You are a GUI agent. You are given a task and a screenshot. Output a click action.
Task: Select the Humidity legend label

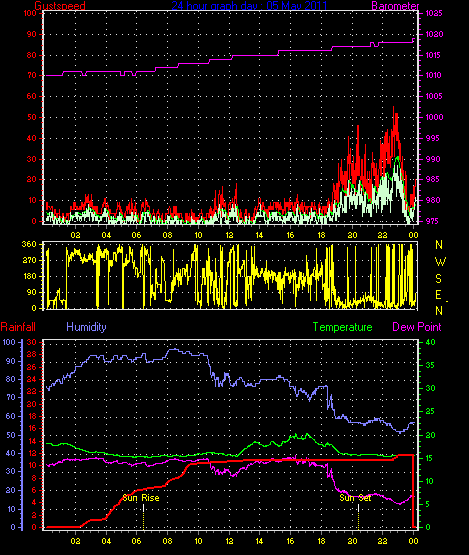tap(86, 326)
